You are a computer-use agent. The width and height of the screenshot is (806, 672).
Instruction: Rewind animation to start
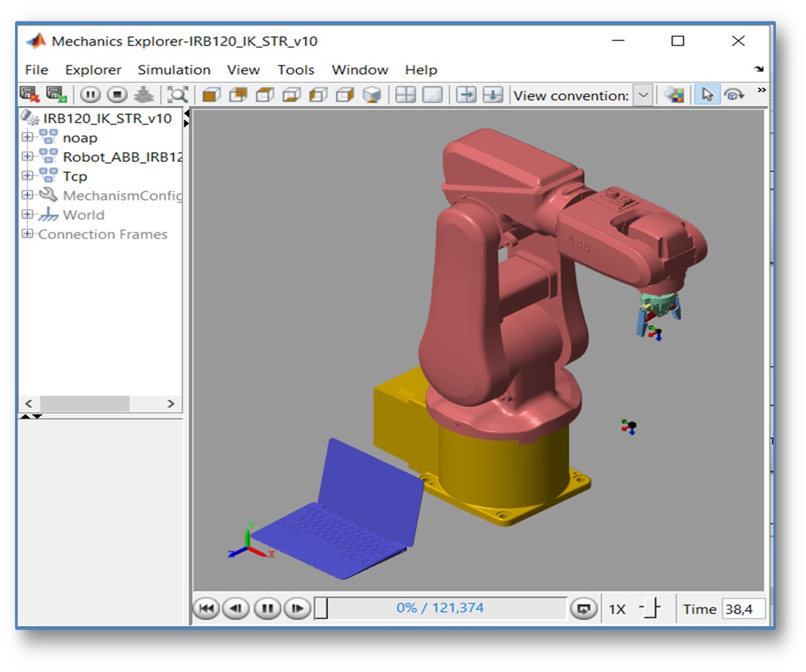pyautogui.click(x=206, y=609)
